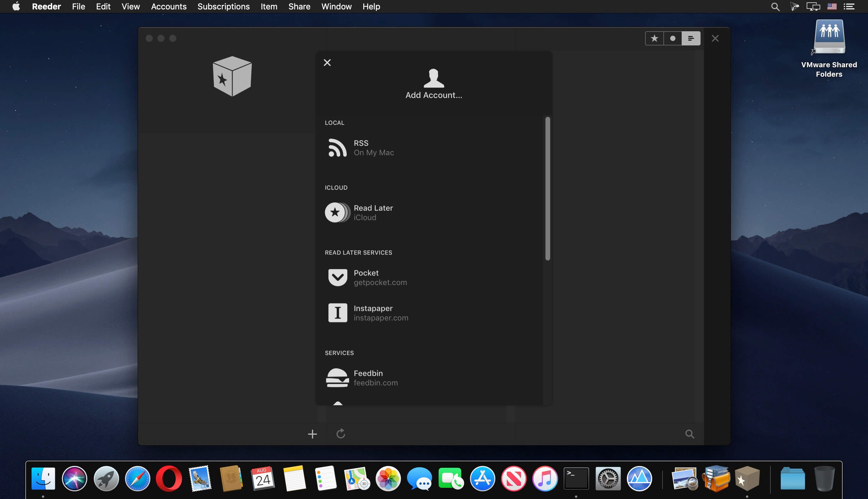
Task: Click the plus add button
Action: (312, 434)
